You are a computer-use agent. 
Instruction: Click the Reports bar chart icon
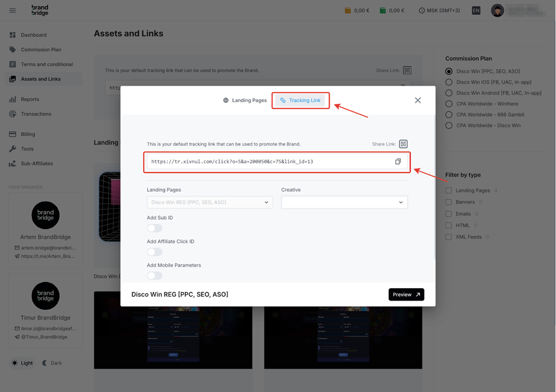click(x=13, y=99)
